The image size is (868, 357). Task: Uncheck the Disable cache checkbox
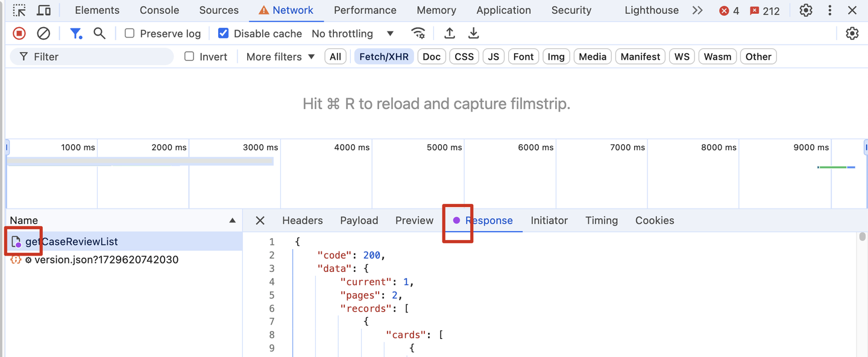224,34
